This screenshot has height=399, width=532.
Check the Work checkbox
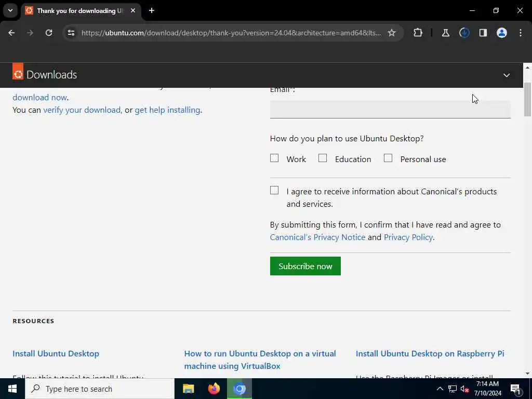click(x=274, y=158)
